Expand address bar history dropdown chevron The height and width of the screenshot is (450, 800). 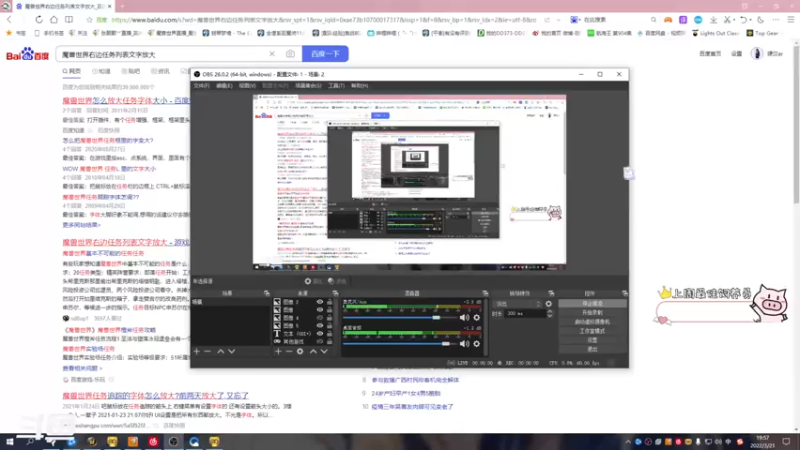559,20
